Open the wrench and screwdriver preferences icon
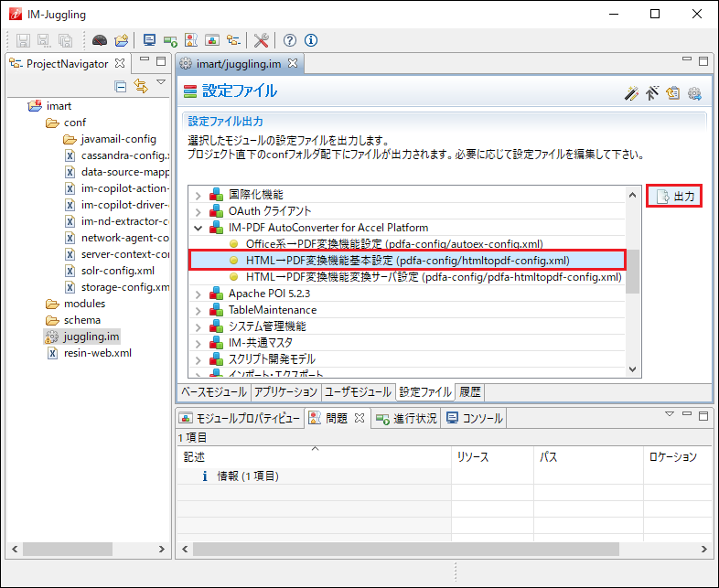The image size is (719, 588). tap(261, 40)
